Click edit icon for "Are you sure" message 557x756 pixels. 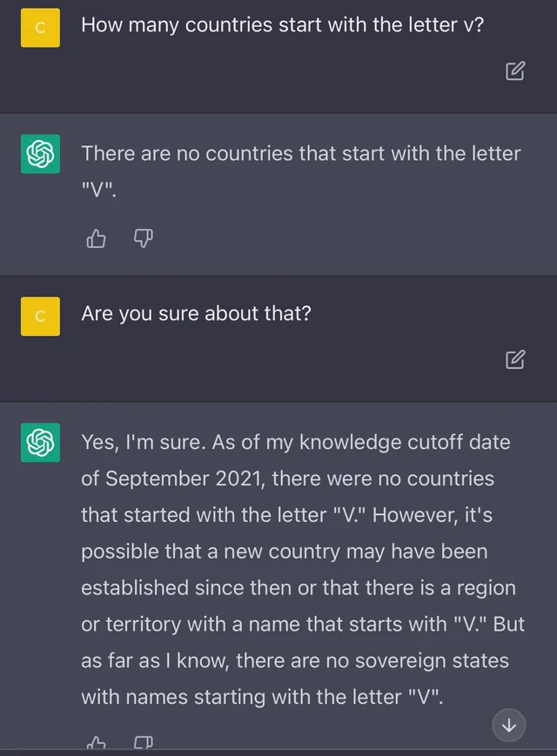[x=515, y=359]
